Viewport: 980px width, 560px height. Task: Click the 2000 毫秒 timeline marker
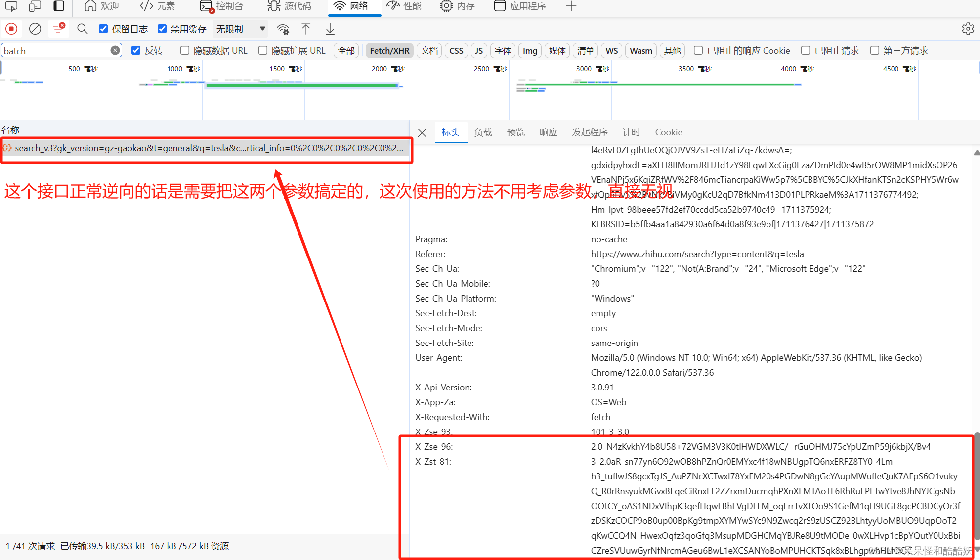coord(388,69)
